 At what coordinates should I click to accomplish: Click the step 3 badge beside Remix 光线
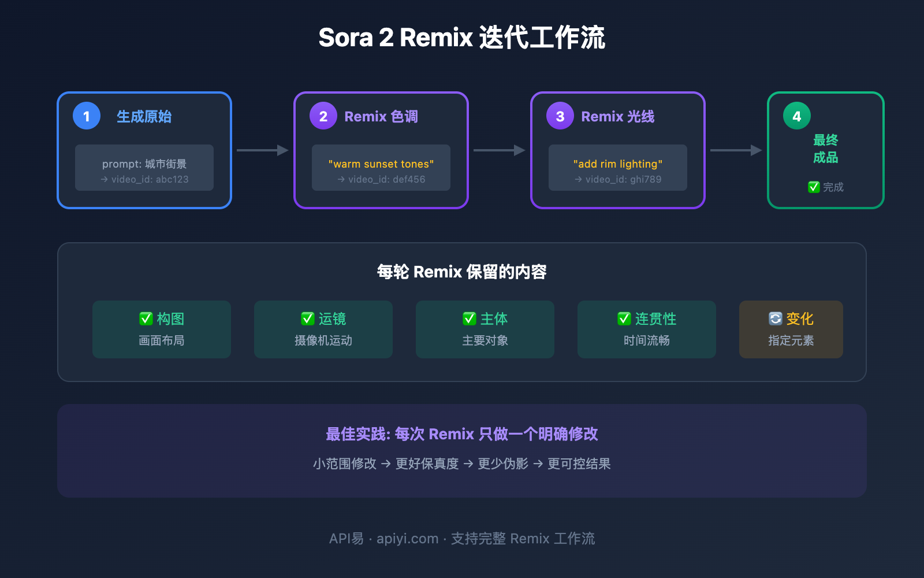click(x=559, y=116)
